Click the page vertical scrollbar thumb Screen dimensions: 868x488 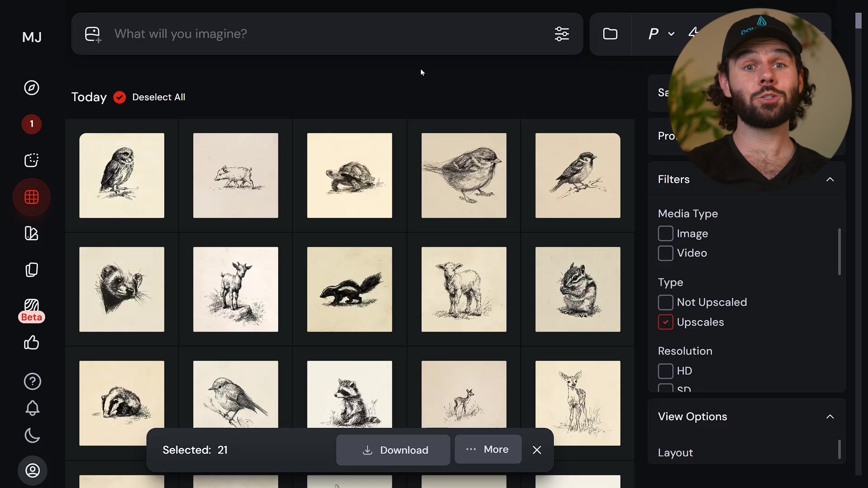859,21
